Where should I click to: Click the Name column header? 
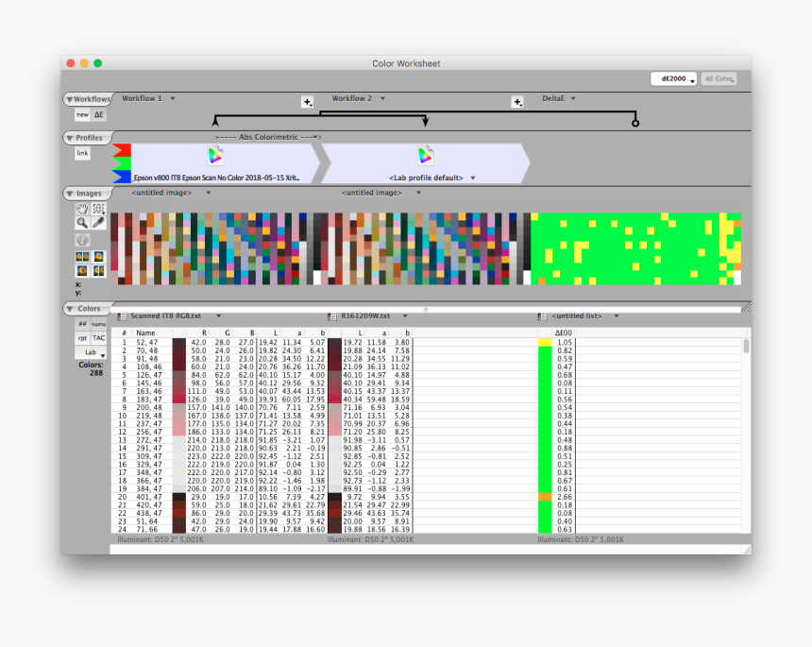(x=145, y=333)
